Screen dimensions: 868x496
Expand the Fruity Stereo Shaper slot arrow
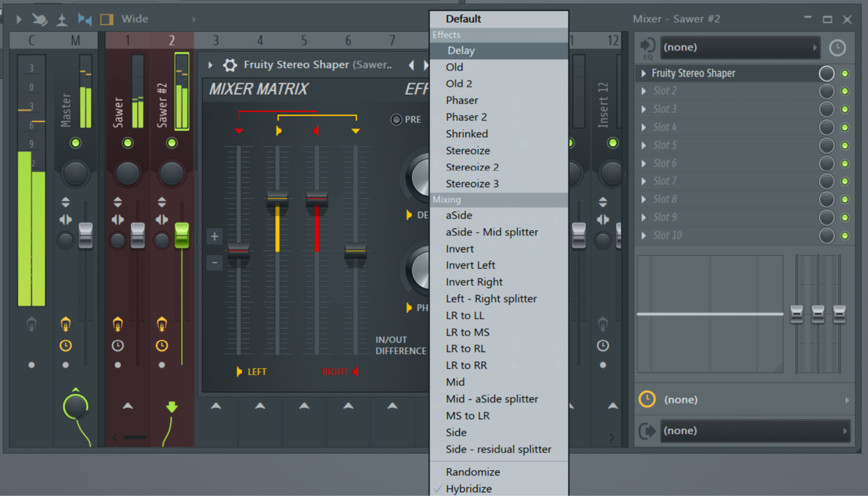tap(644, 74)
